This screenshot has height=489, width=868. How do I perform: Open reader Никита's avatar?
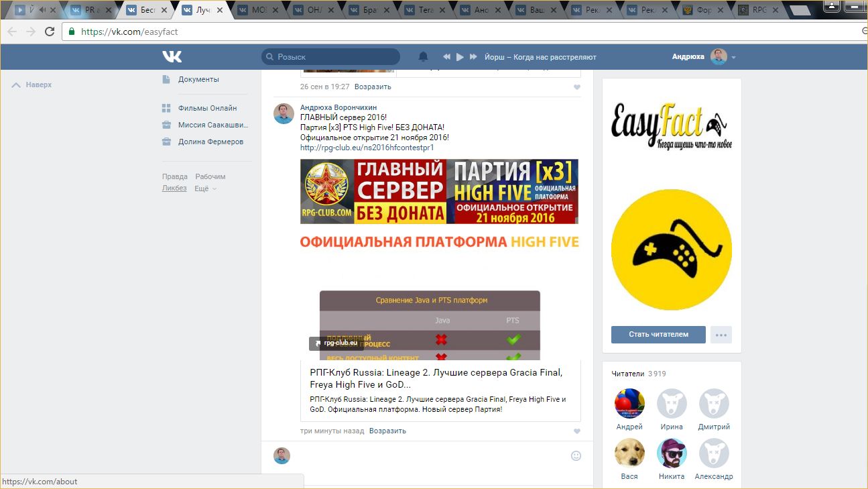click(671, 454)
